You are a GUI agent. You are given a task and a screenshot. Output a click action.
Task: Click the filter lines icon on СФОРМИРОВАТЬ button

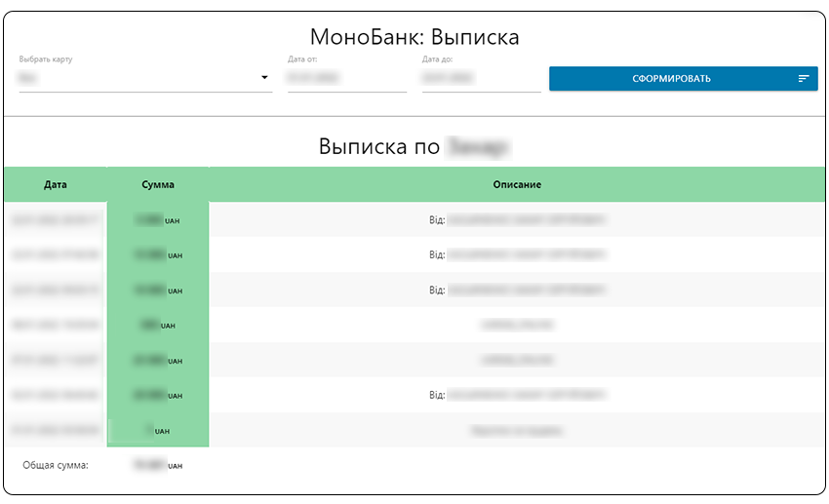coord(803,79)
